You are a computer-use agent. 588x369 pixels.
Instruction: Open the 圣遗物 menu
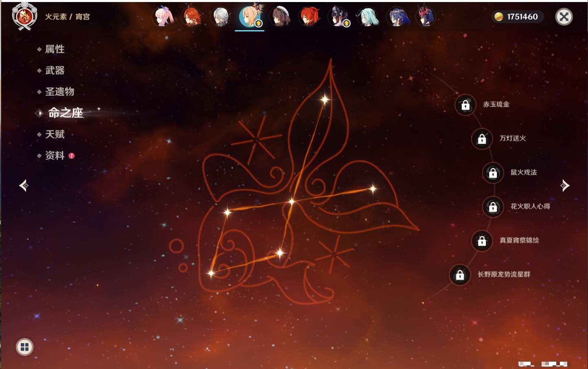59,92
